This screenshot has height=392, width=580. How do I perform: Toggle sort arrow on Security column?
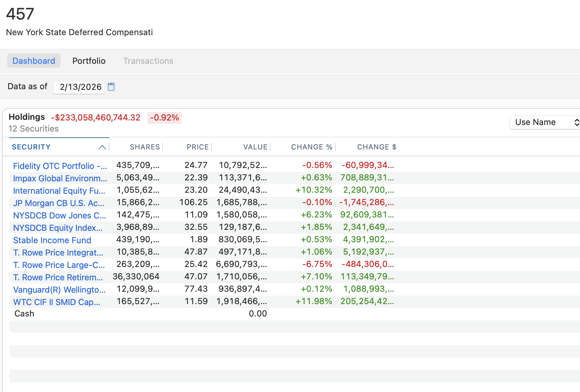coord(102,147)
